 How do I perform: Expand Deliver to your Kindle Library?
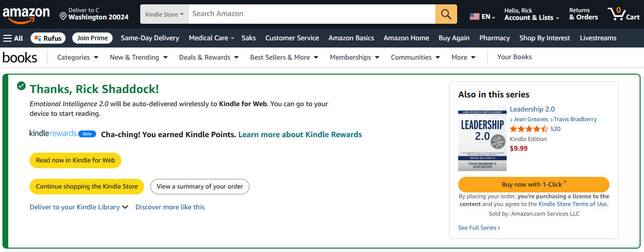(x=79, y=207)
